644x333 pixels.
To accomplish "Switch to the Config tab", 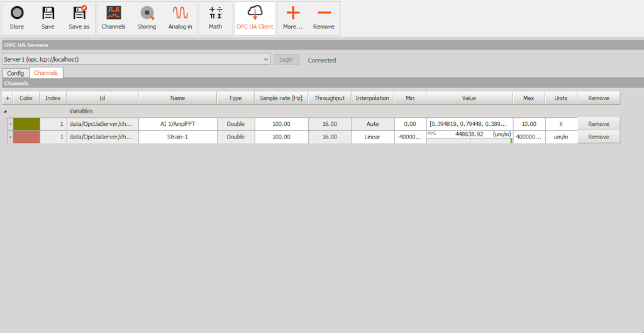I will 16,73.
